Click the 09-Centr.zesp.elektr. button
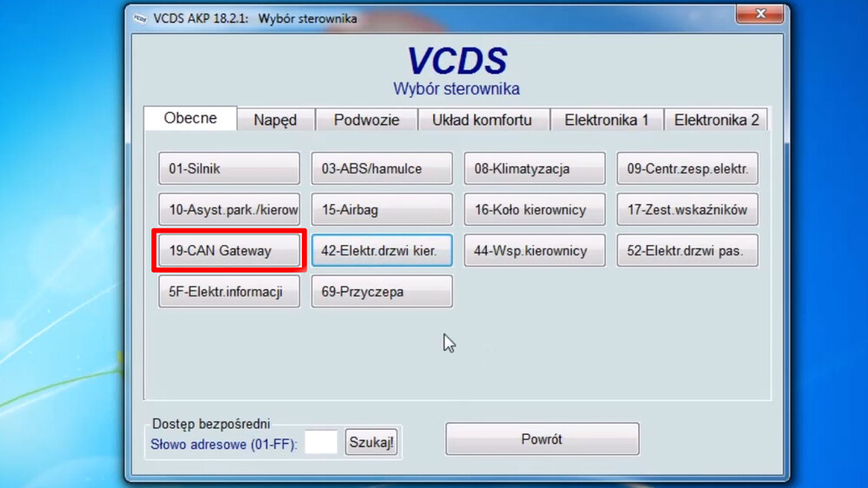 [x=687, y=168]
